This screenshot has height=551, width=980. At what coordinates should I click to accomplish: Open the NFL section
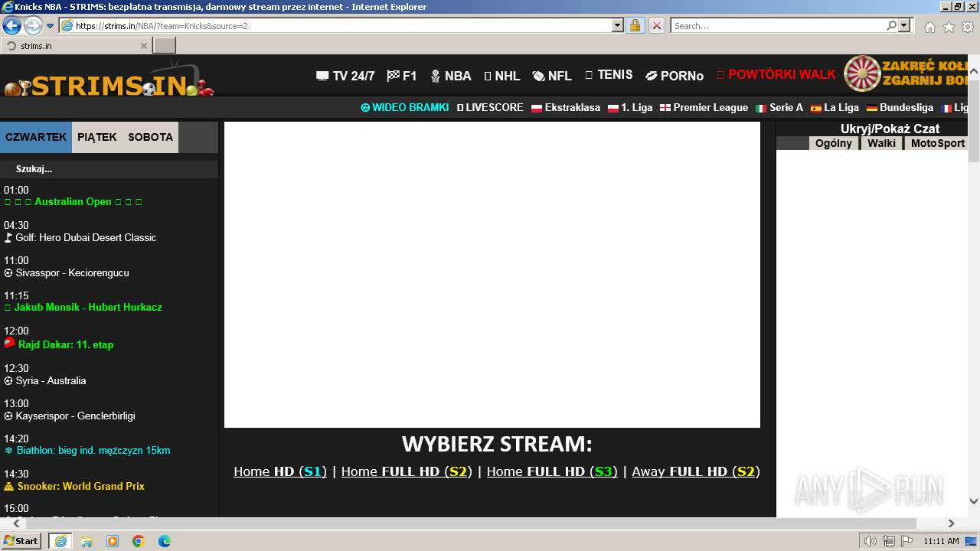pyautogui.click(x=552, y=76)
